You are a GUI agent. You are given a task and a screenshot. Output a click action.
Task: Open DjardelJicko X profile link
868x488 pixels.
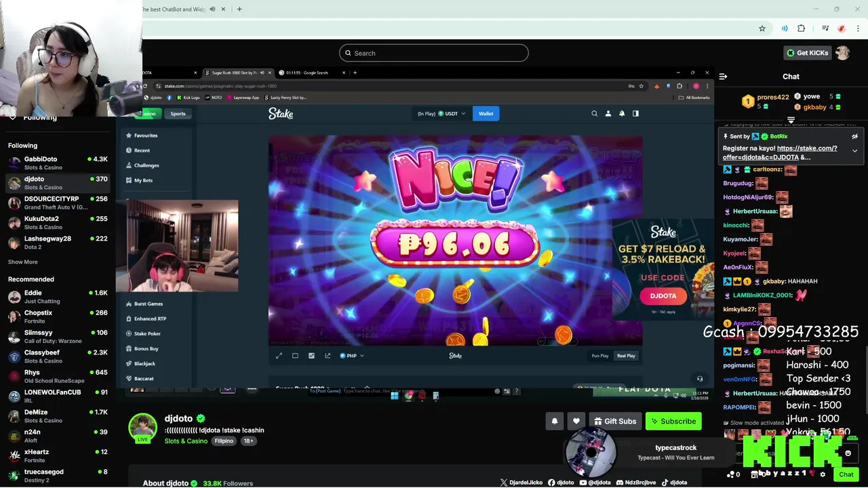point(521,483)
